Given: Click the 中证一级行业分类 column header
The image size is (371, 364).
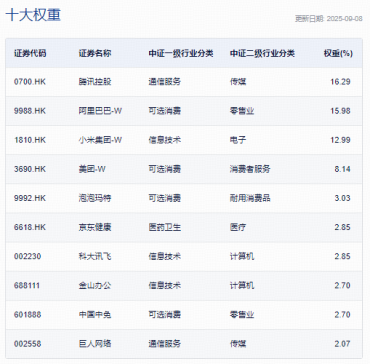Looking at the screenshot, I should point(181,53).
